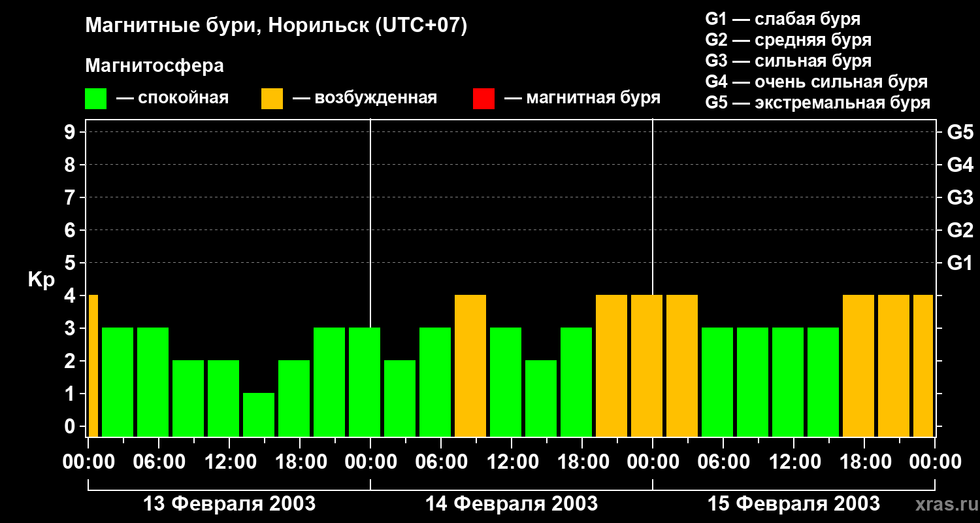Screen dimensions: 980x523
Task: Click the 'Kp' axis label
Action: pos(41,280)
